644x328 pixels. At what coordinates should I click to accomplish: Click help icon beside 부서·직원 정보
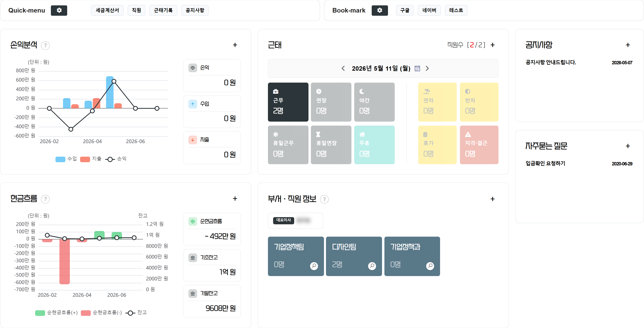pos(324,199)
